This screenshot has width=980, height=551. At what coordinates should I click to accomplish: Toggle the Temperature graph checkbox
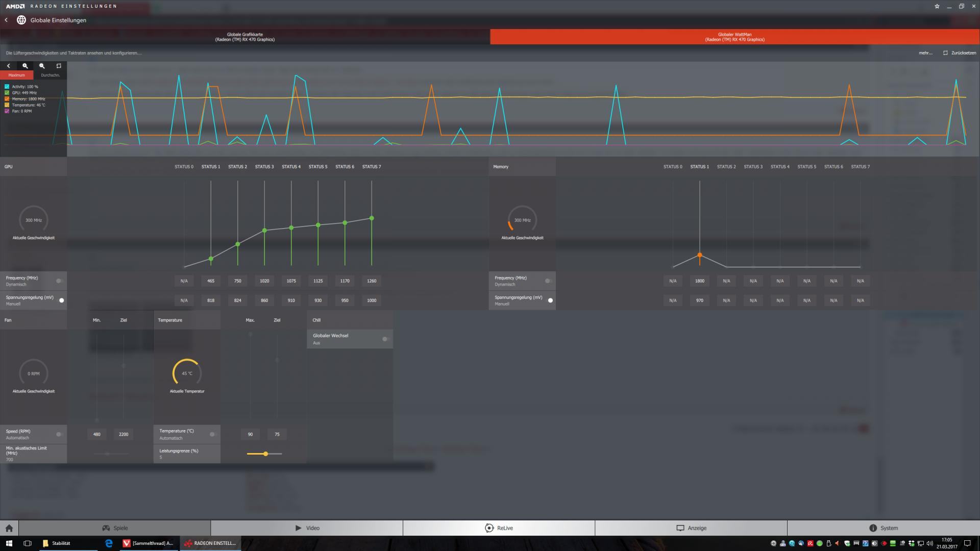pyautogui.click(x=7, y=105)
